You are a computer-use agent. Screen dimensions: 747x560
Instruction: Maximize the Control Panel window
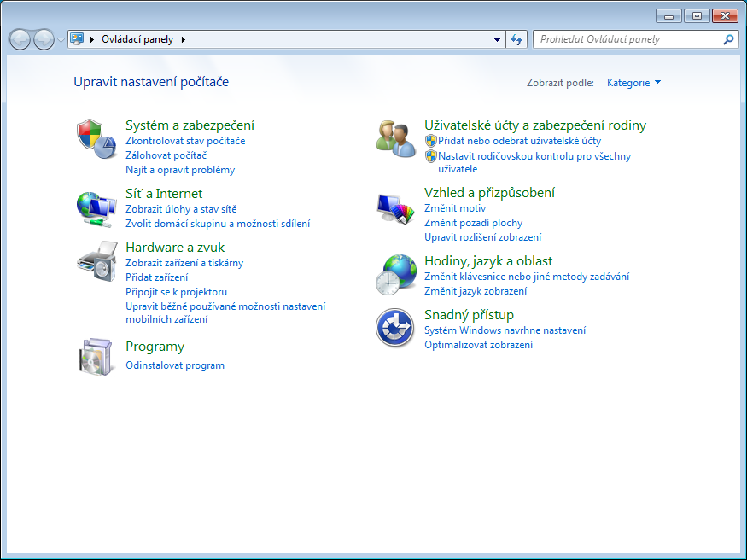pyautogui.click(x=697, y=16)
